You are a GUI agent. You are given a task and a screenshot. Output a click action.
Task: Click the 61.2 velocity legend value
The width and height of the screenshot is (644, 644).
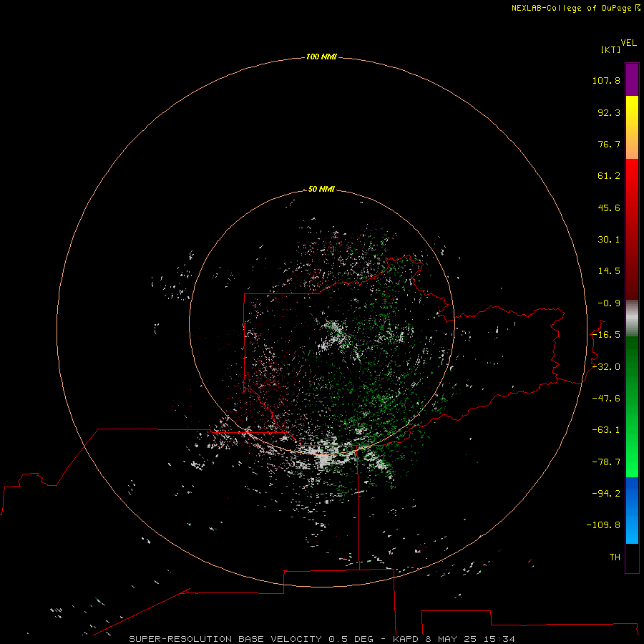coord(609,176)
